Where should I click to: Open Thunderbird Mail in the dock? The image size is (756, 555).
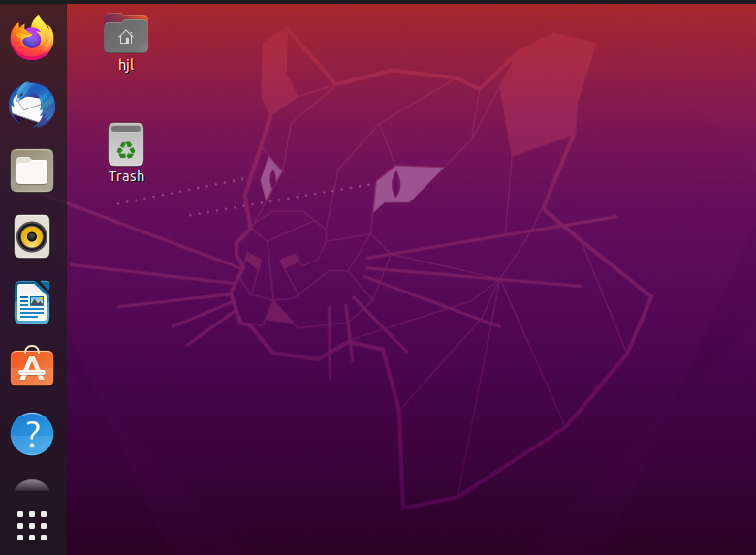tap(32, 105)
